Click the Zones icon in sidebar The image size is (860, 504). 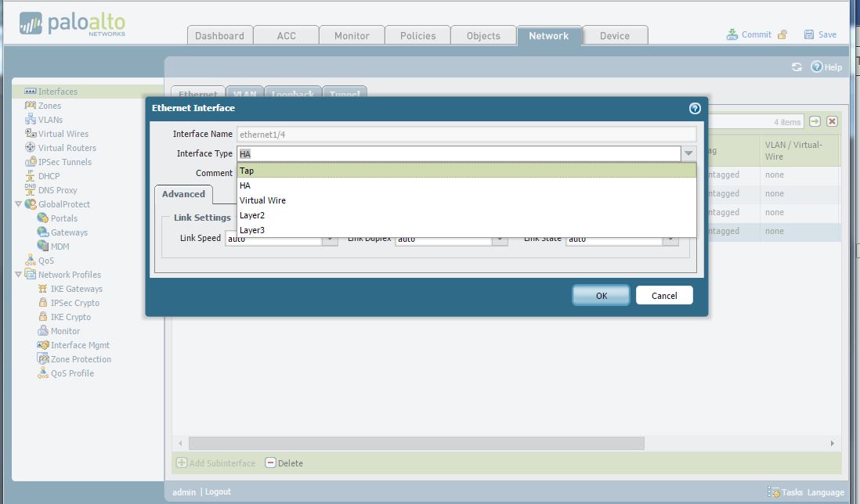[31, 105]
